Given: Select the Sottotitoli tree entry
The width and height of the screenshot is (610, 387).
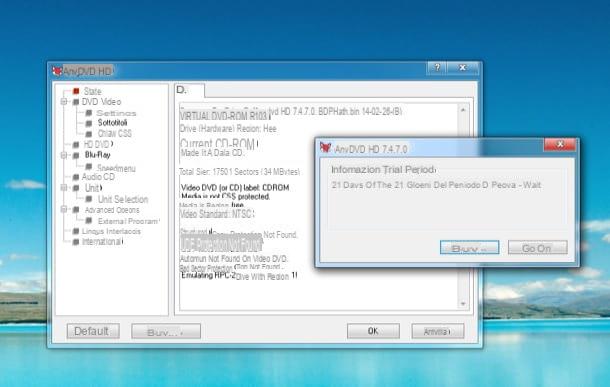Looking at the screenshot, I should pos(112,123).
